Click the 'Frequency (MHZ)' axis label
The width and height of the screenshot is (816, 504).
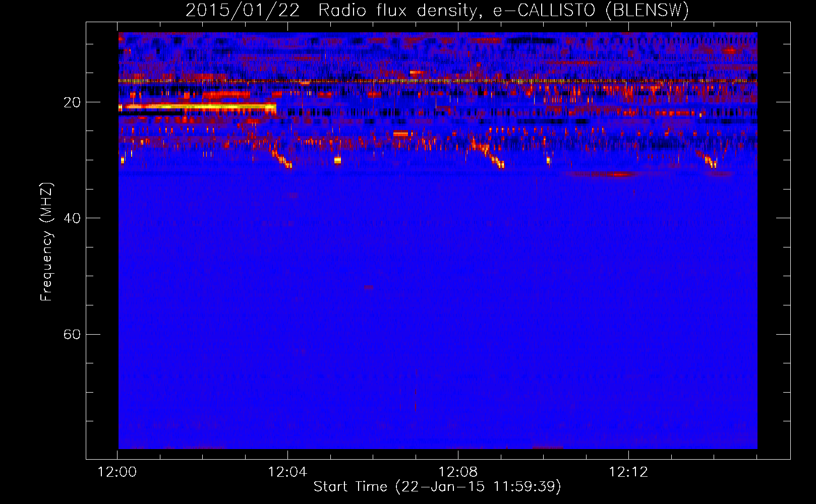[46, 242]
